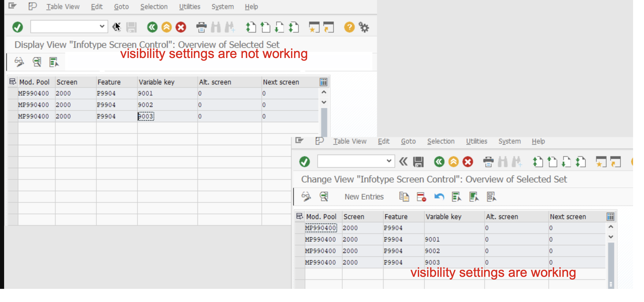
Task: Open the command field dropdown in Display View window
Action: (102, 27)
